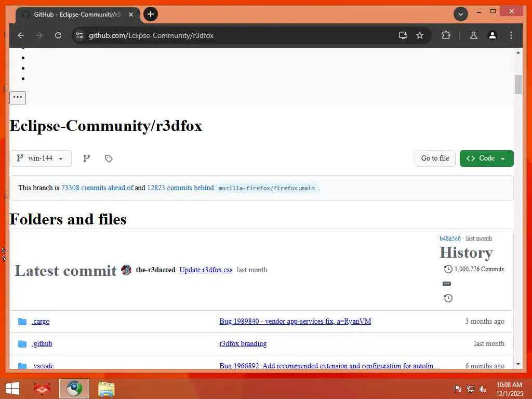Screen dimensions: 532x399
Task: Open the Windows Start button
Action: coord(12,389)
